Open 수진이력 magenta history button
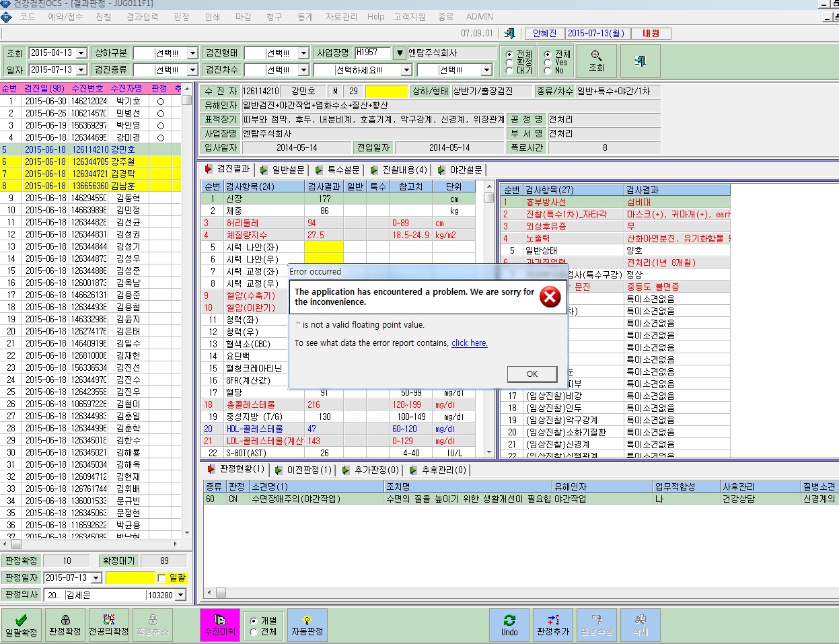The width and height of the screenshot is (839, 644). pyautogui.click(x=220, y=625)
